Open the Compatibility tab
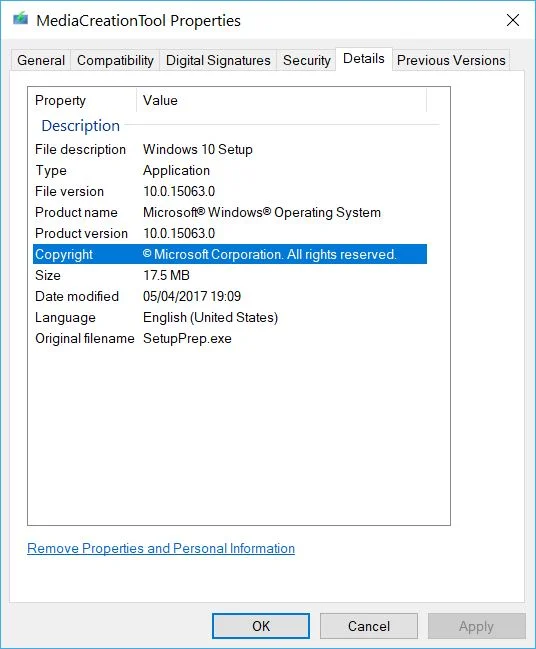Screen dimensions: 536x649 click(x=115, y=60)
